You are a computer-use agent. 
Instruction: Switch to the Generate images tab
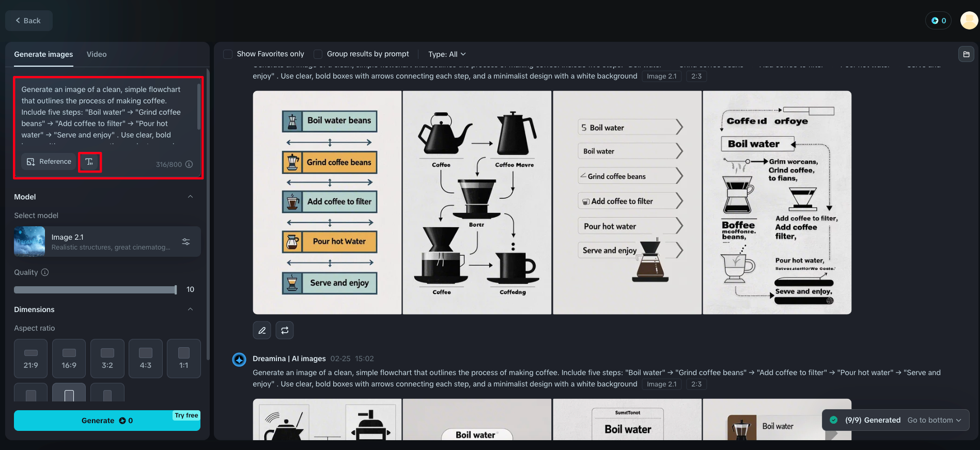[x=43, y=54]
